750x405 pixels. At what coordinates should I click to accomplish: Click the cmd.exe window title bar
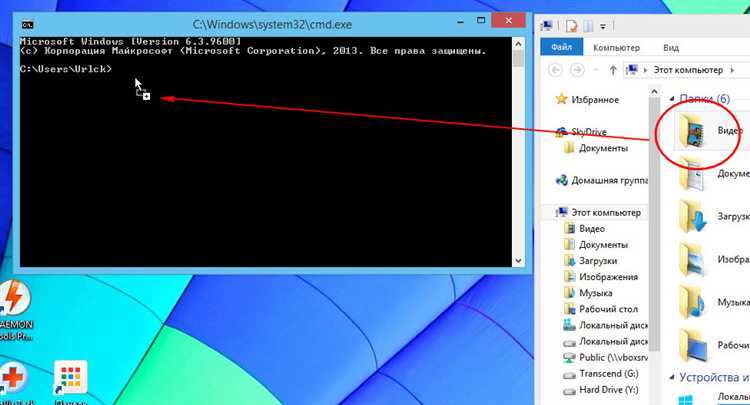point(272,24)
